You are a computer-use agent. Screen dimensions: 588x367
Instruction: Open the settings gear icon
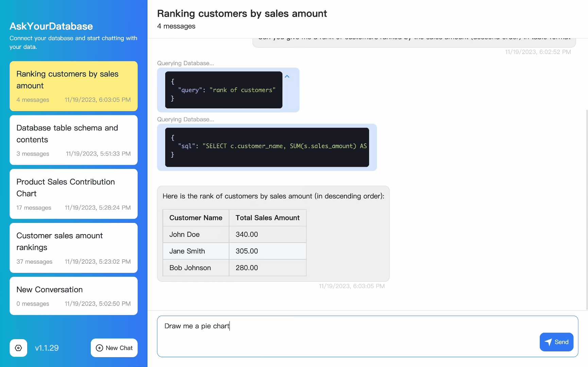point(18,348)
